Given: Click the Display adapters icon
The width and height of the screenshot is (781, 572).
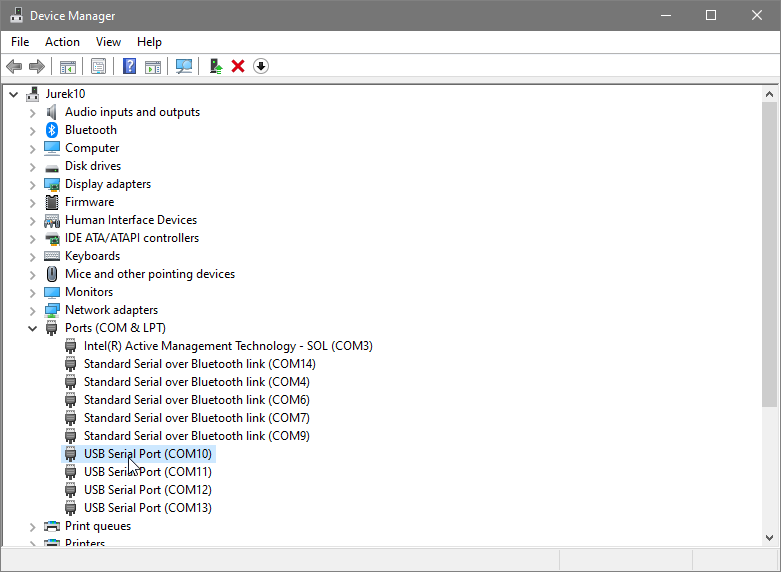Looking at the screenshot, I should [x=52, y=184].
